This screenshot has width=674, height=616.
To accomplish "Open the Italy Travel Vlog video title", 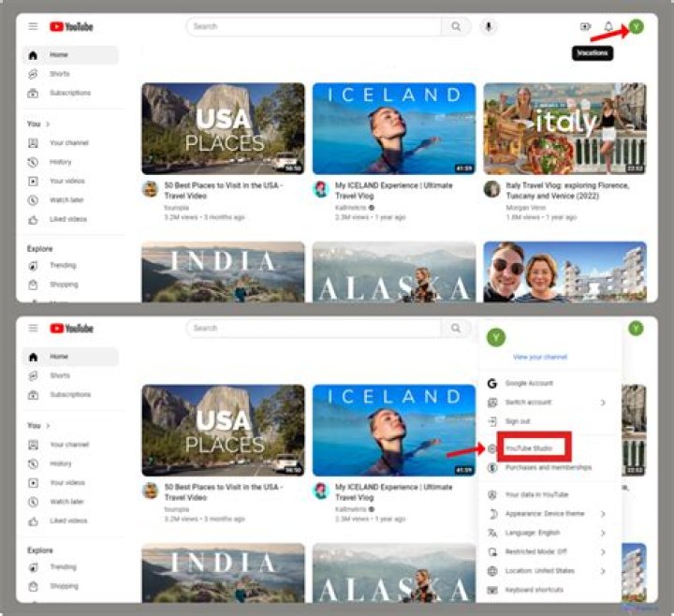I will coord(567,190).
